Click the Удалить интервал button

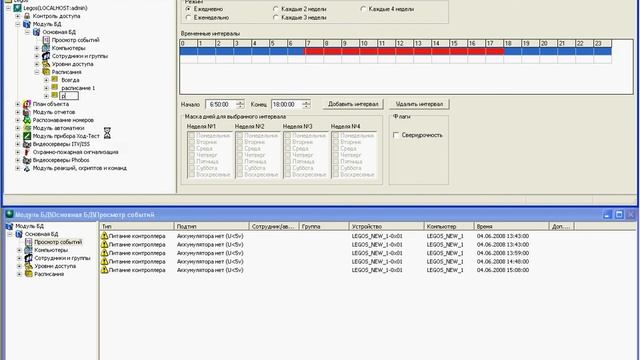pos(419,104)
